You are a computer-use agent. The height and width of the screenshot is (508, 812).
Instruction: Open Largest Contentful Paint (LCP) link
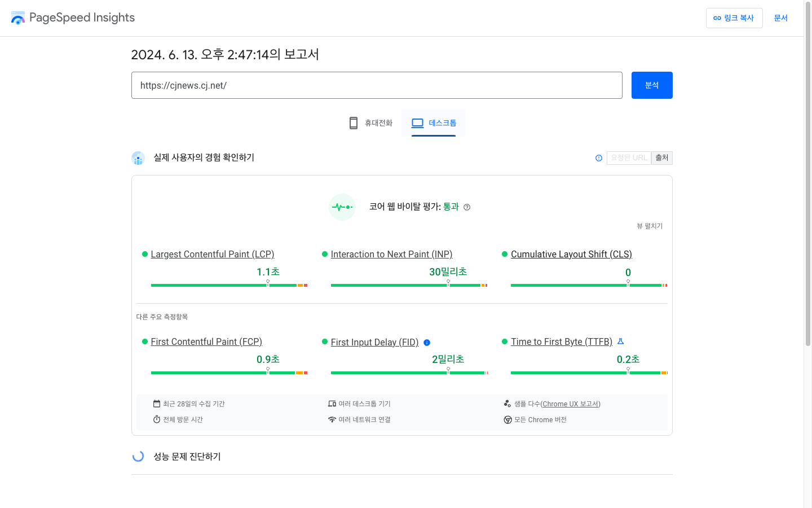click(x=212, y=254)
